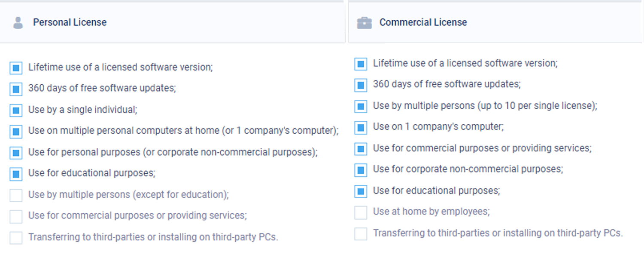Check 'Use at home by employees' empty box
The height and width of the screenshot is (258, 644).
[x=361, y=212]
